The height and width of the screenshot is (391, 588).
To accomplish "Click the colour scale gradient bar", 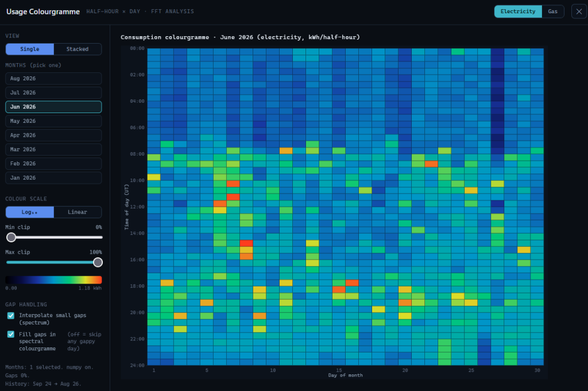I will 53,280.
